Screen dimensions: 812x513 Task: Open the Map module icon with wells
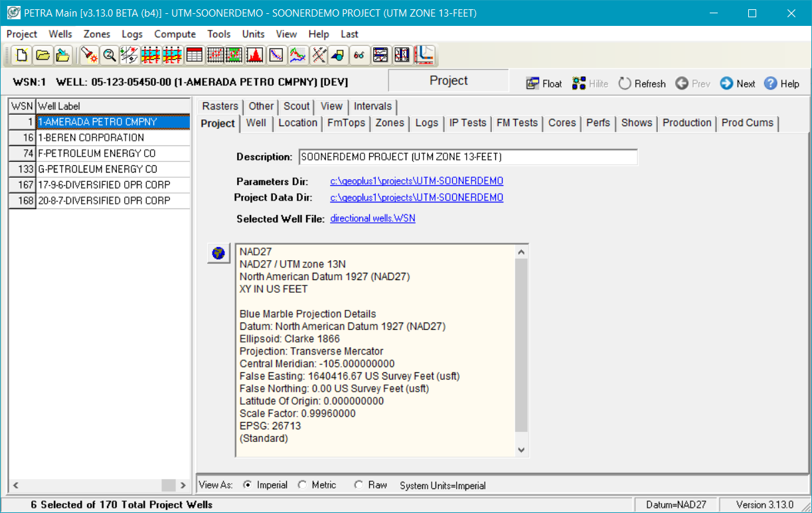(x=130, y=55)
